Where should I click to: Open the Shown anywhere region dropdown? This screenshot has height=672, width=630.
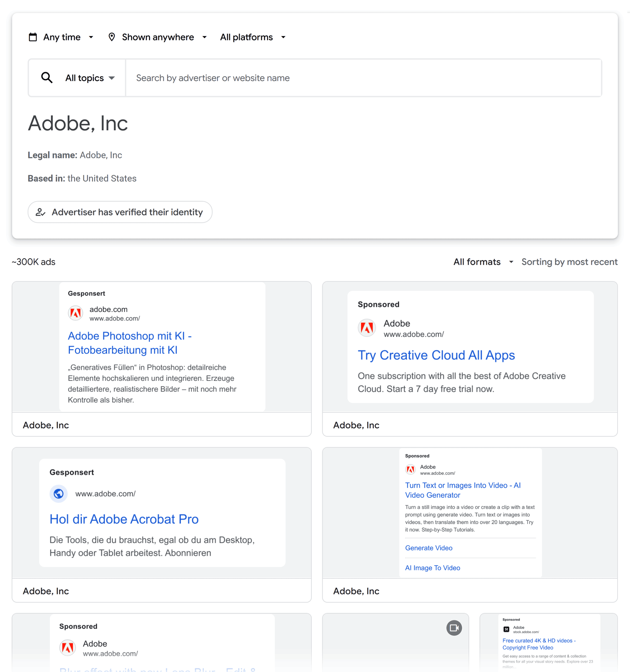click(158, 37)
